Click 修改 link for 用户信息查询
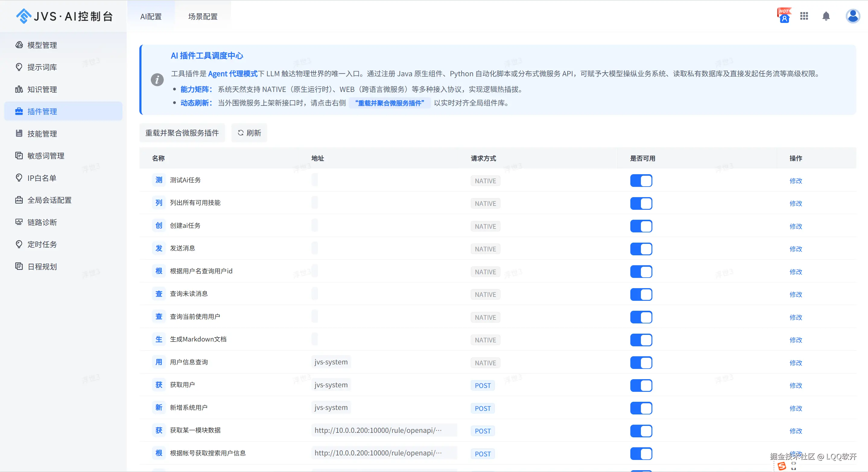 [796, 363]
